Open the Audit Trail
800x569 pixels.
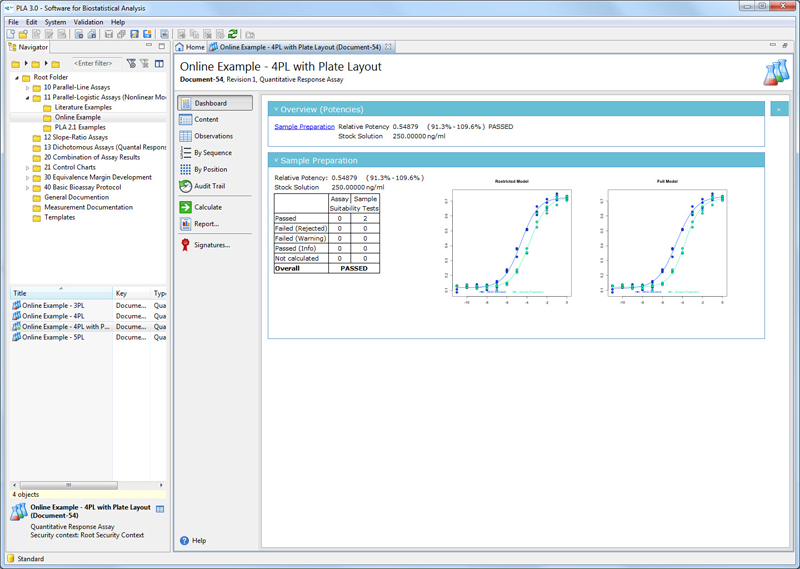pyautogui.click(x=203, y=186)
